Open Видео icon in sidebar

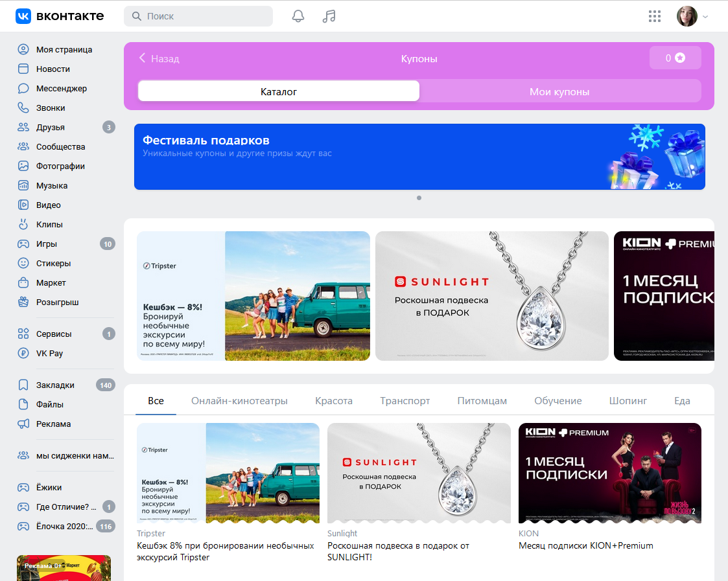pos(23,205)
